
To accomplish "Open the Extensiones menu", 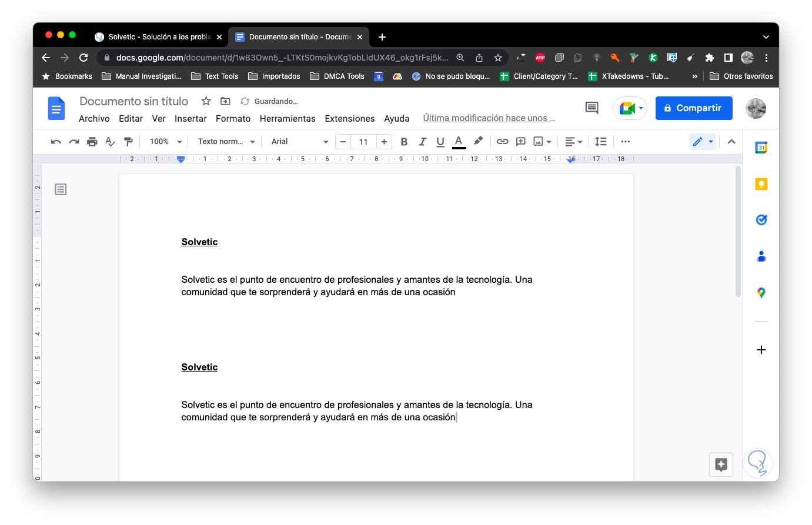I will point(350,119).
